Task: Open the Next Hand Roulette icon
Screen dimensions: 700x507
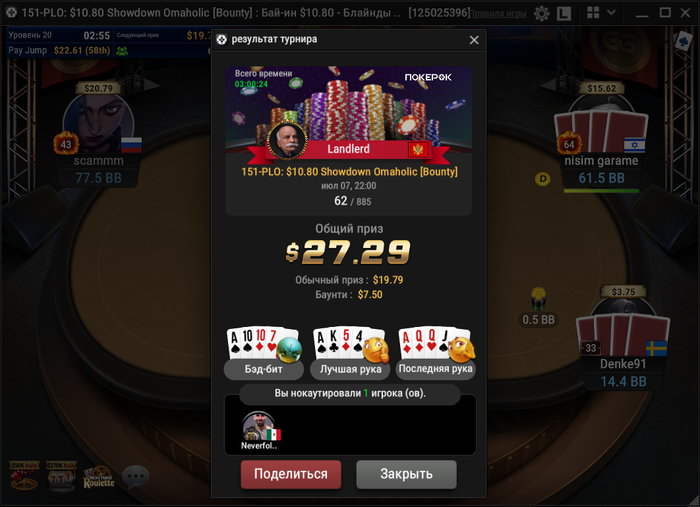Action: [99, 477]
